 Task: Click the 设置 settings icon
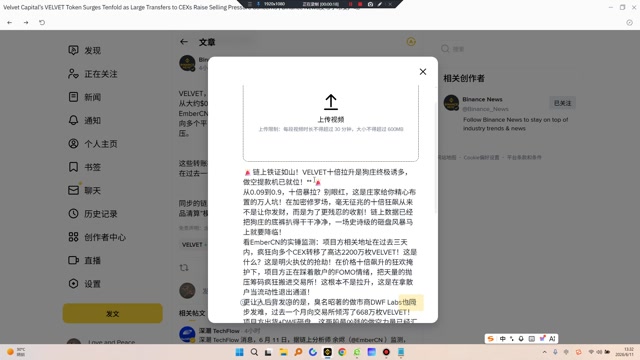coord(73,283)
